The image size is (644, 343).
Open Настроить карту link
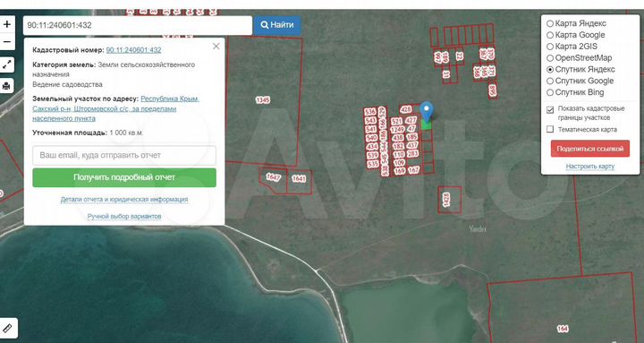589,167
